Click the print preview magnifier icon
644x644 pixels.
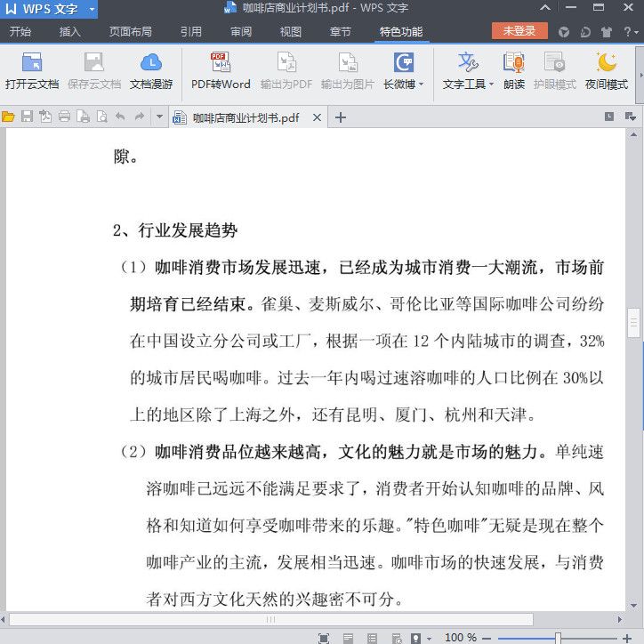pos(101,117)
